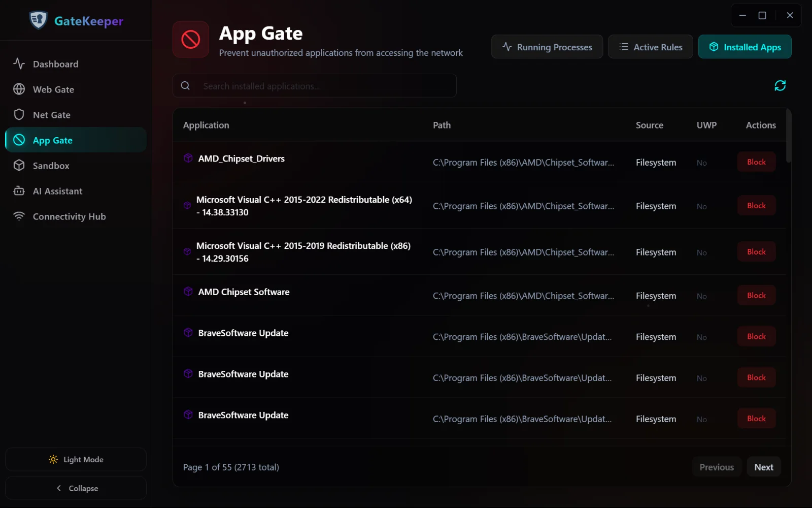Select the AMD Chipset Software name
This screenshot has height=508, width=812.
[244, 292]
